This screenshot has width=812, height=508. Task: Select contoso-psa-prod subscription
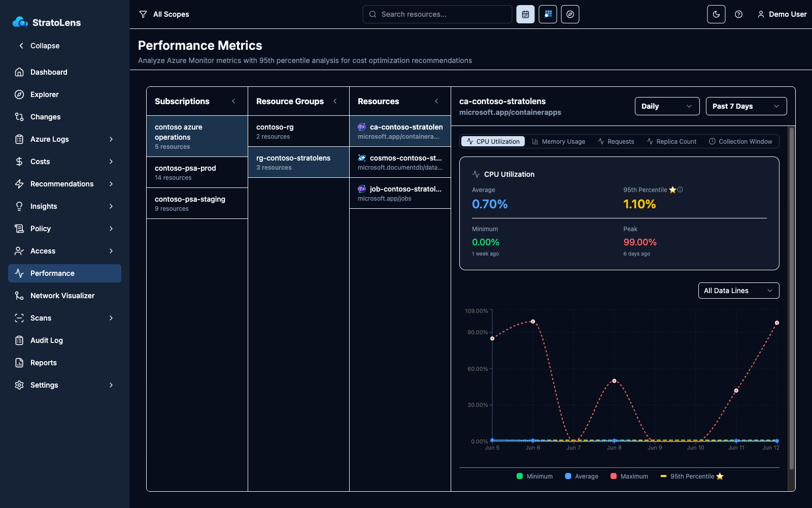[197, 172]
